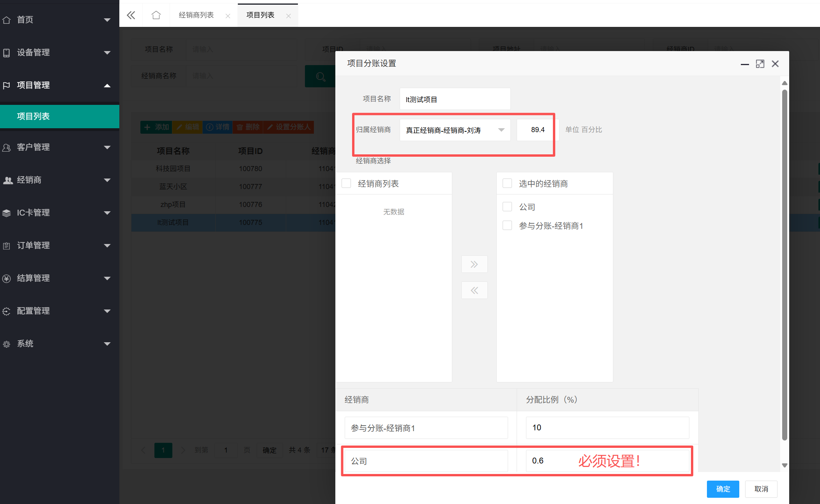The height and width of the screenshot is (504, 820).
Task: Go to previous page arrow in pagination
Action: 143,450
